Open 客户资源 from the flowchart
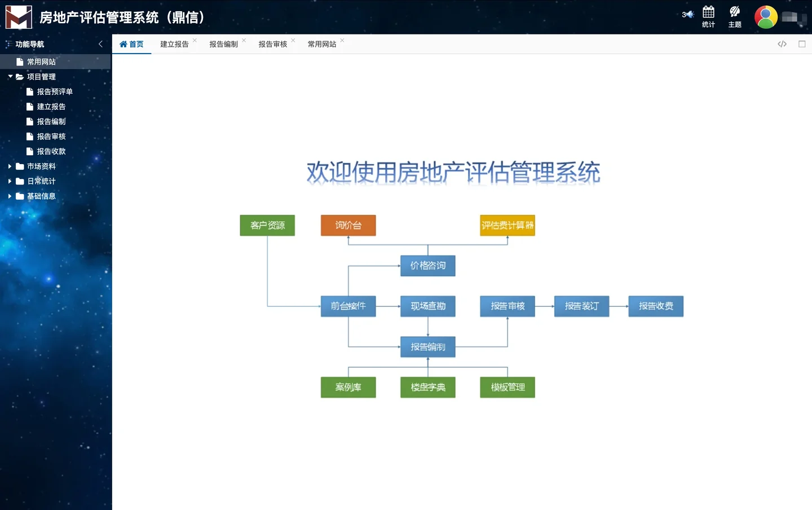 click(x=267, y=225)
